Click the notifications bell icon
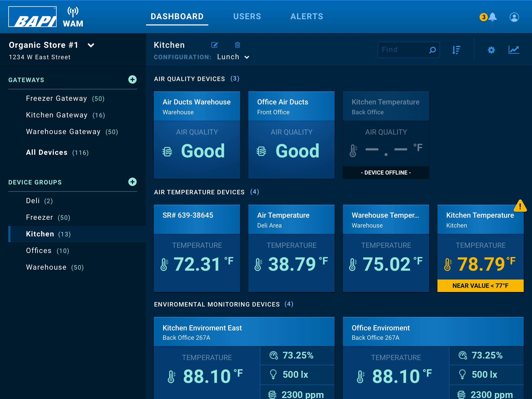This screenshot has width=532, height=399. tap(492, 17)
